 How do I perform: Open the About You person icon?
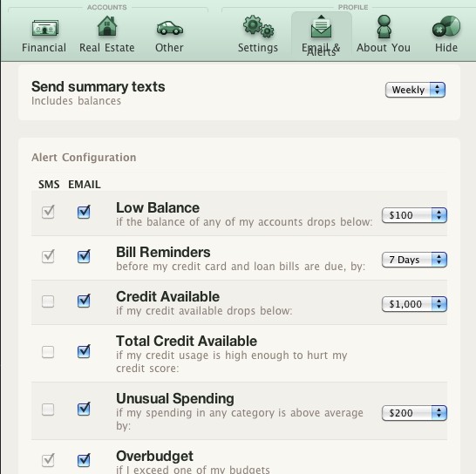(384, 27)
